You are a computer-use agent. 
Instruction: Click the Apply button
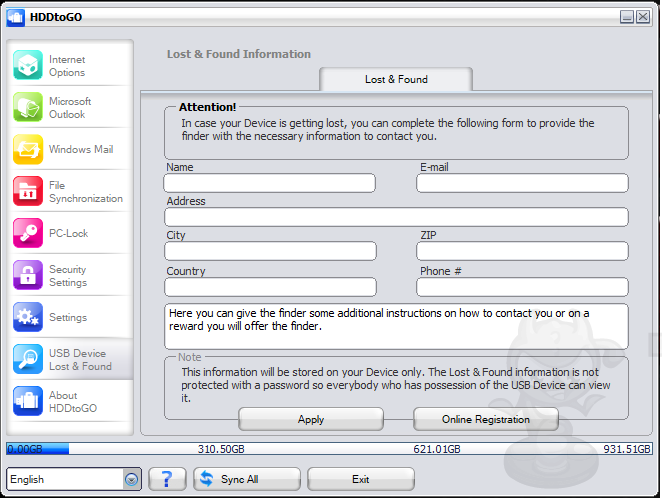[311, 419]
